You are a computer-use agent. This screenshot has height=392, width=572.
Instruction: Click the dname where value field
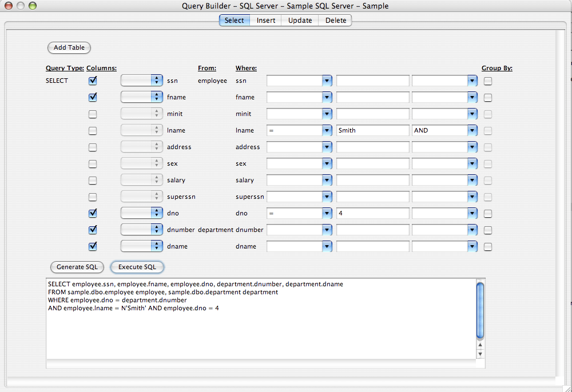point(372,246)
